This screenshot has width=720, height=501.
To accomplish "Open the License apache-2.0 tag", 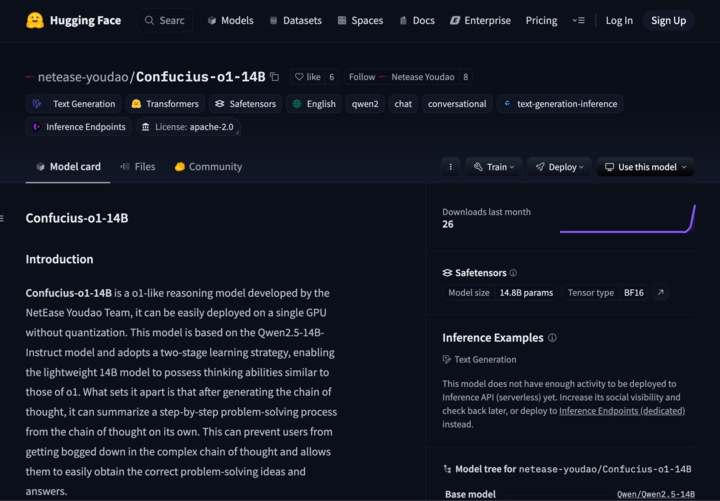I will coord(188,127).
